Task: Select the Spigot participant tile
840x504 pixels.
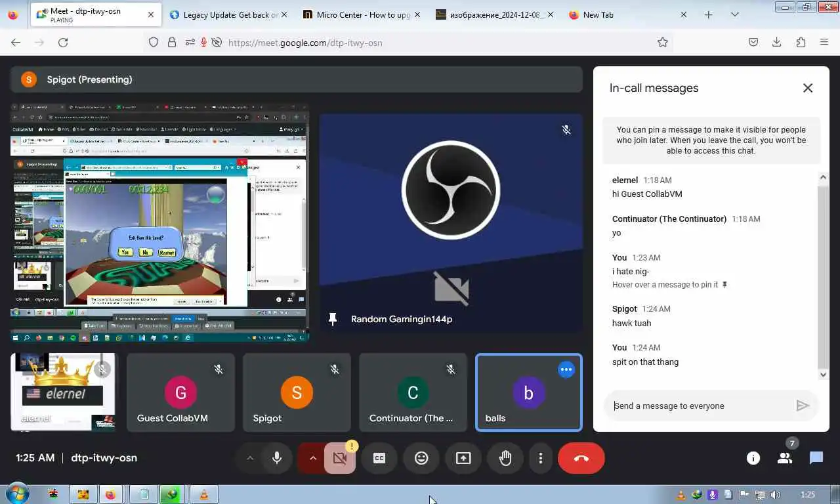Action: [297, 392]
